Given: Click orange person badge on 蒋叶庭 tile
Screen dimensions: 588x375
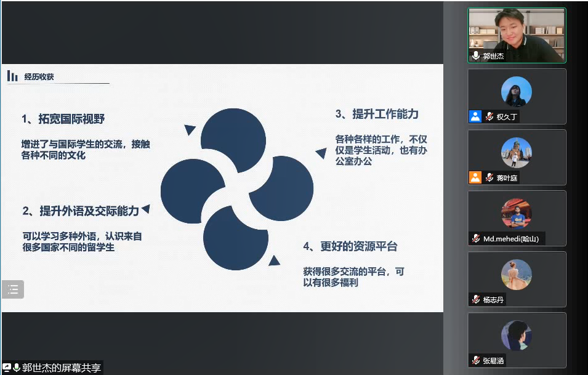Looking at the screenshot, I should coord(475,177).
